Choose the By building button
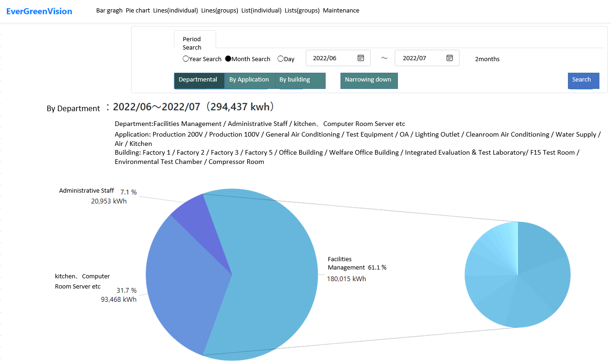The height and width of the screenshot is (364, 611). click(x=300, y=81)
